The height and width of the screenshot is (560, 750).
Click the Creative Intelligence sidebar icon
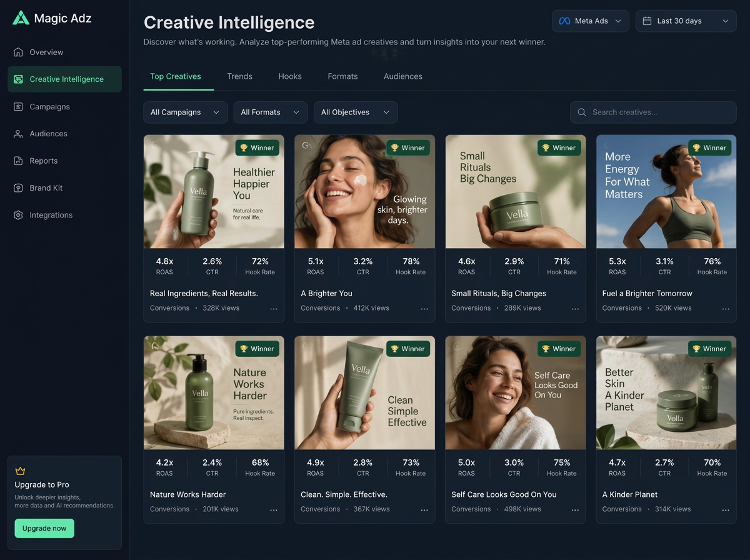(18, 79)
